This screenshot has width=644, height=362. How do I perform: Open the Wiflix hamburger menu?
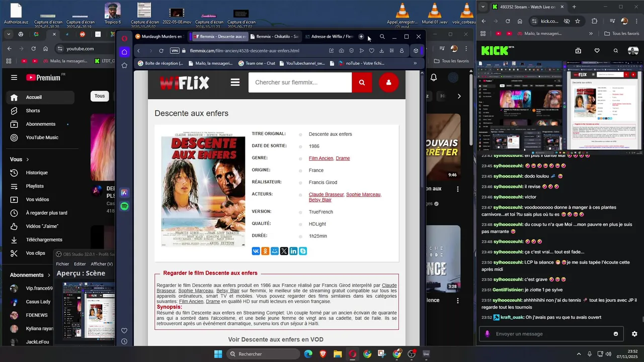point(235,82)
